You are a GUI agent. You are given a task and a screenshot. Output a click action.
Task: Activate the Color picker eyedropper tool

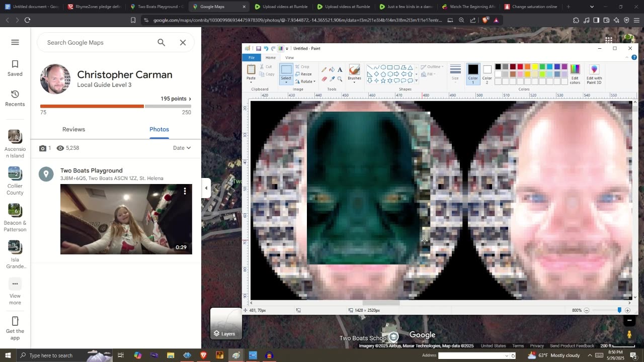tap(332, 79)
